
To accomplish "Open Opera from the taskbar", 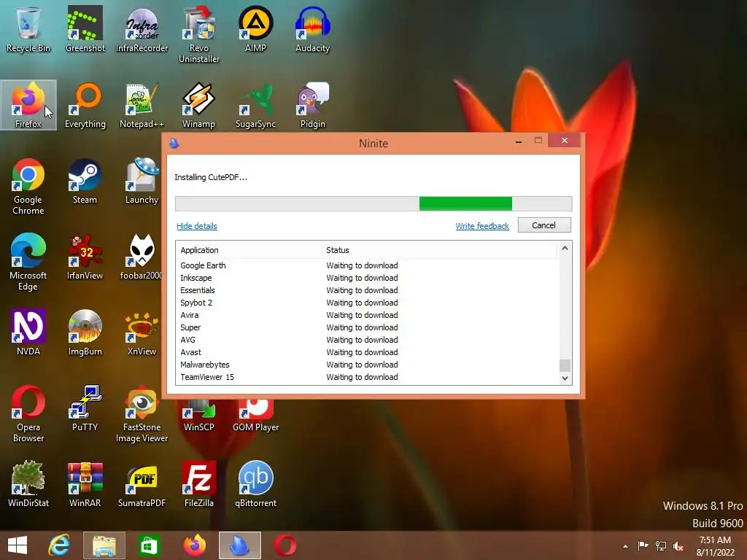I will tap(285, 545).
